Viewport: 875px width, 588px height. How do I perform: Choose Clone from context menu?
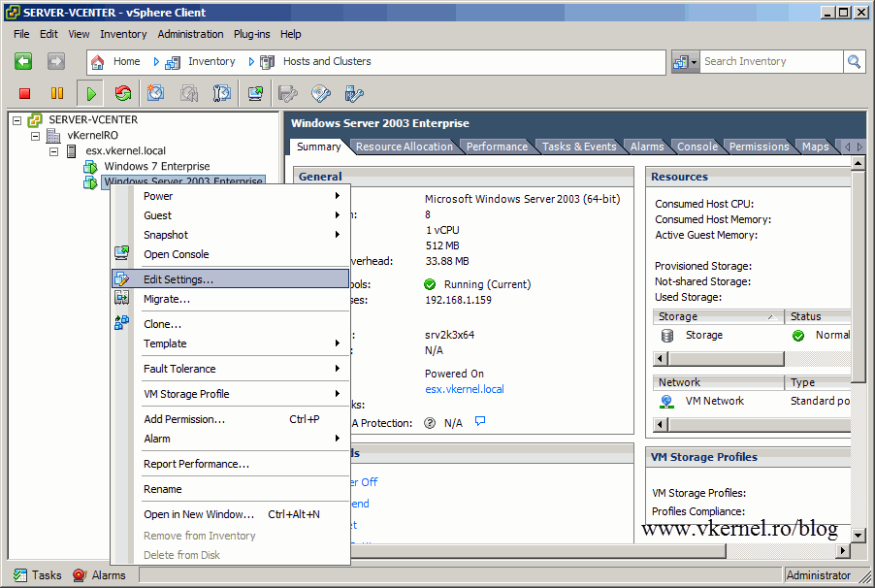[x=231, y=324]
